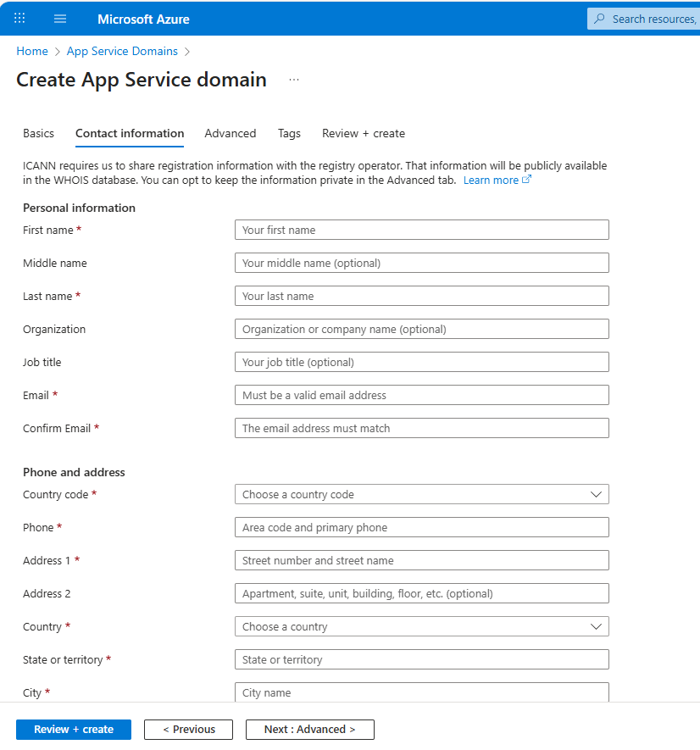
Task: Click the Microsoft Azure logo text
Action: coord(143,19)
